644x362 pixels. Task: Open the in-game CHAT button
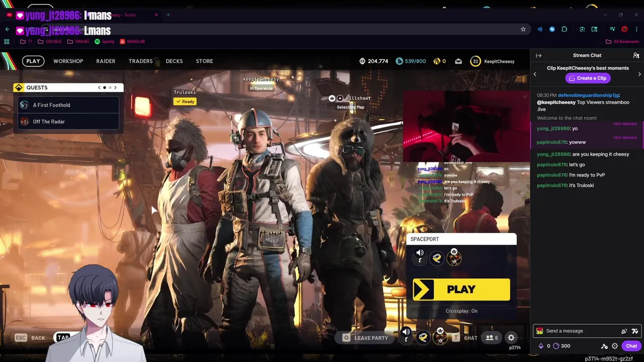[465, 338]
